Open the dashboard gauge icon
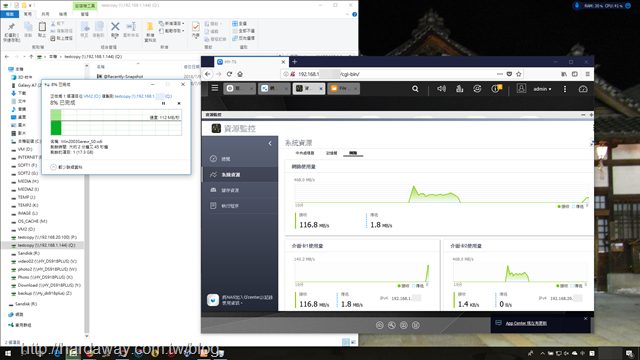Viewport: 640px width, 360px height. point(583,89)
